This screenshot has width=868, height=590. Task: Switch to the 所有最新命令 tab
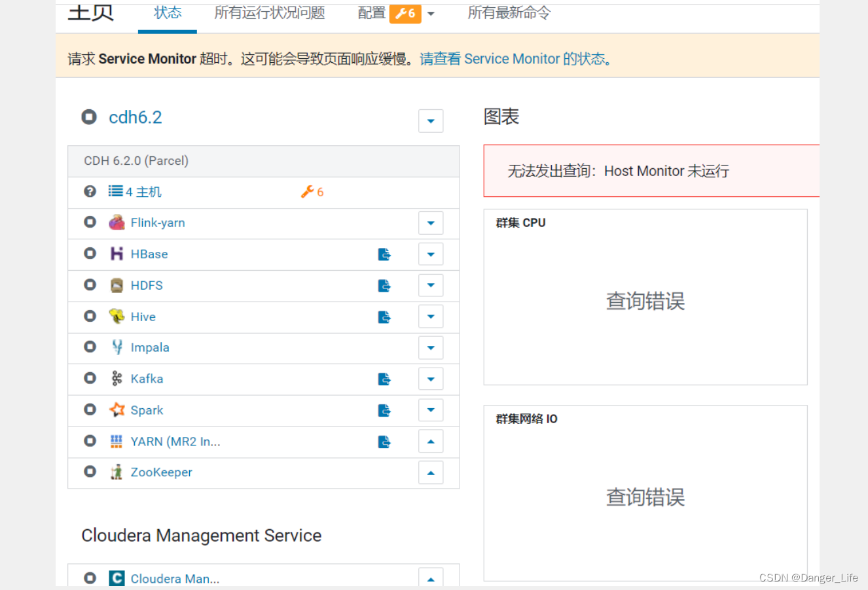coord(509,13)
